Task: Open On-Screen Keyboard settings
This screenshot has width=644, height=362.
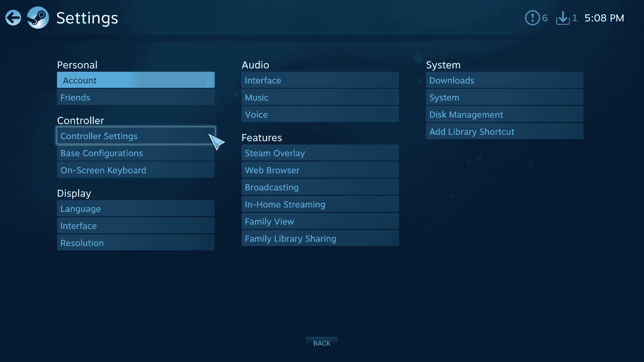Action: pyautogui.click(x=136, y=170)
